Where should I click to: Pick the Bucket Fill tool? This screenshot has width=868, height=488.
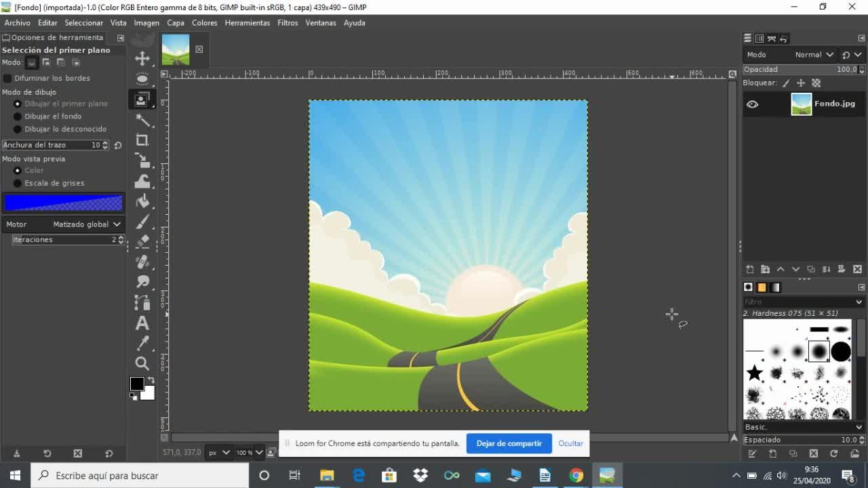142,201
